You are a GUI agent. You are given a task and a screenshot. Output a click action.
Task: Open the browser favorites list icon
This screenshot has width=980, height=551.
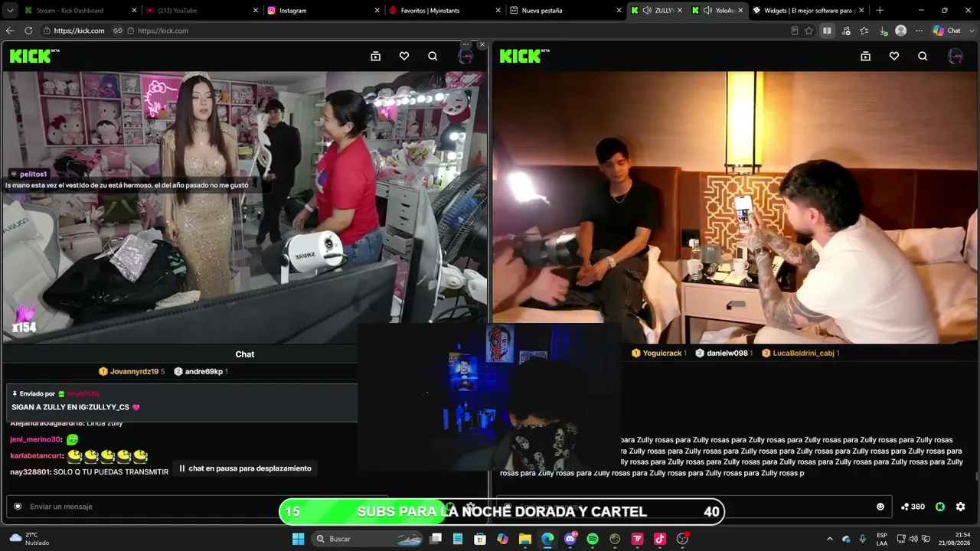(x=864, y=31)
